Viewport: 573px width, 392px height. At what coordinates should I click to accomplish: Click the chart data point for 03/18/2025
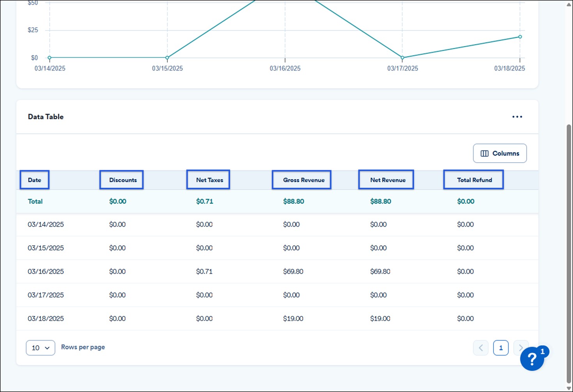519,36
